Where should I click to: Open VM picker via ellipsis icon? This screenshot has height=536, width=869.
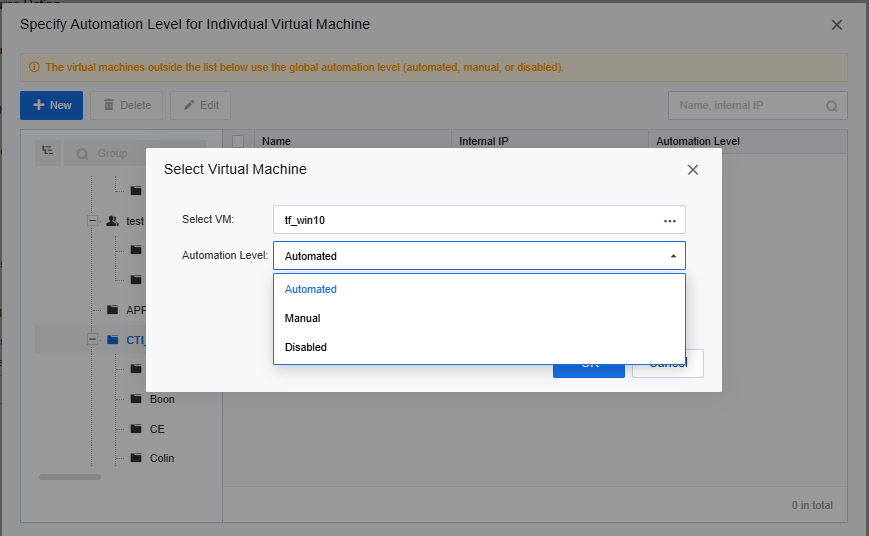pos(669,221)
